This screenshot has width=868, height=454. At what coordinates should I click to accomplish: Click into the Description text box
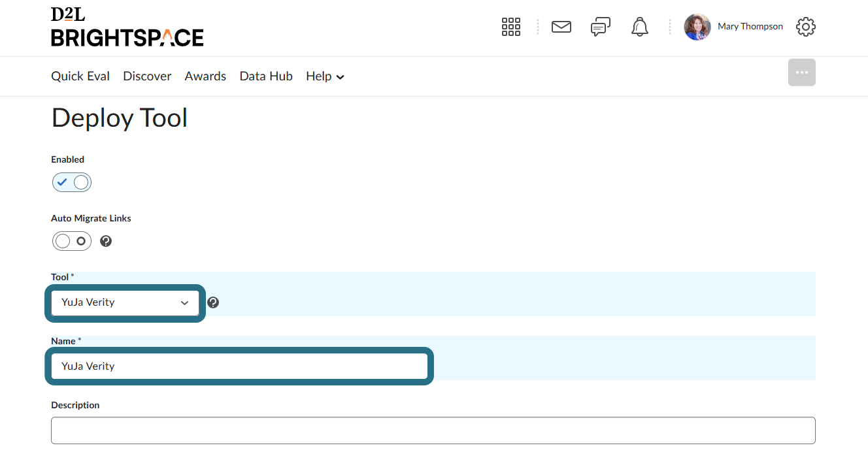pos(433,430)
